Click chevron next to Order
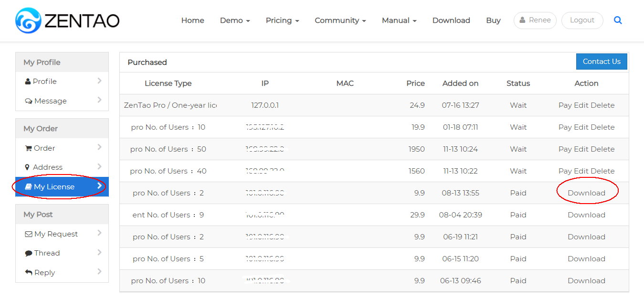The image size is (644, 298). point(99,147)
